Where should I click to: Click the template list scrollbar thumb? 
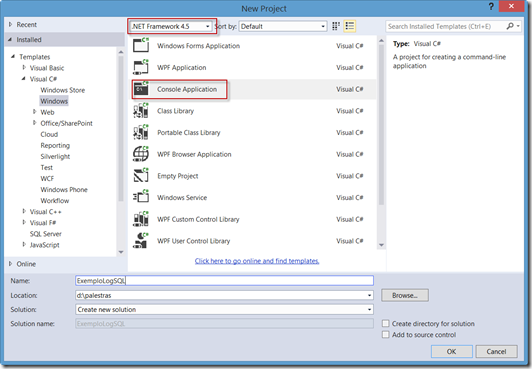(x=381, y=124)
